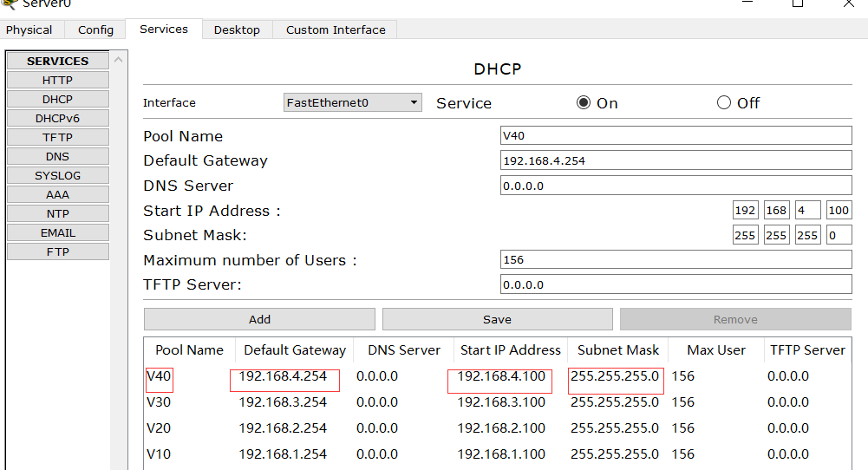Click gateway 192.168.1.254 cell
The image size is (868, 470).
tap(283, 454)
